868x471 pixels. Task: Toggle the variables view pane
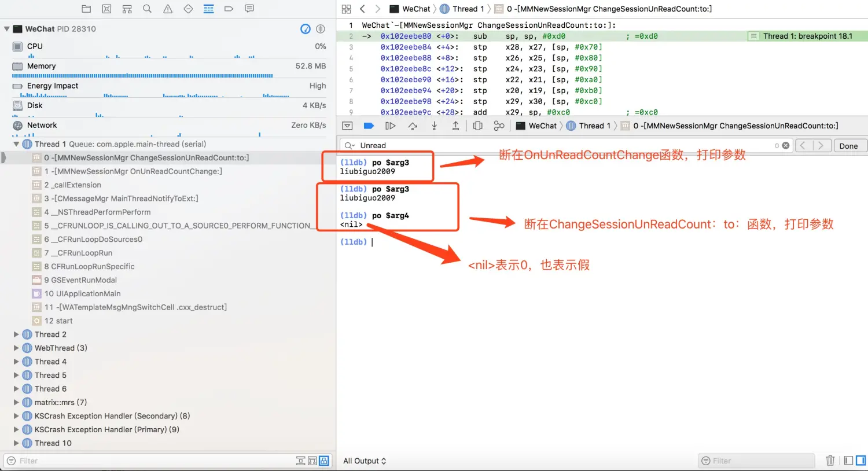(848, 461)
